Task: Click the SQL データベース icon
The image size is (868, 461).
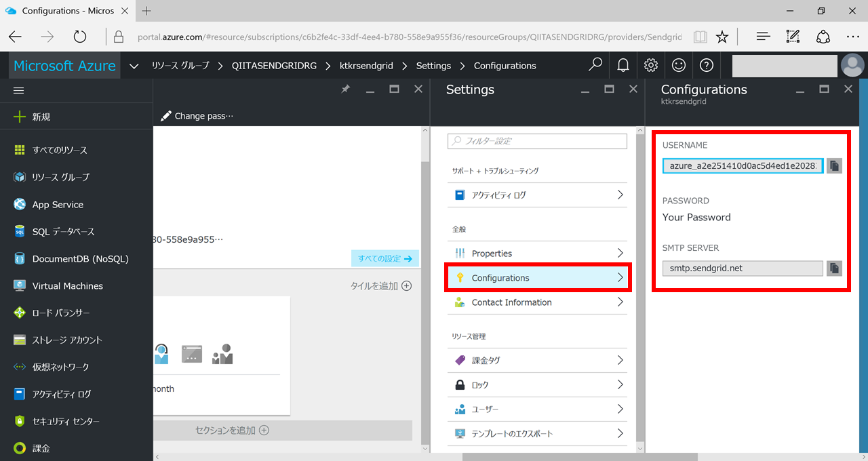Action: (20, 231)
